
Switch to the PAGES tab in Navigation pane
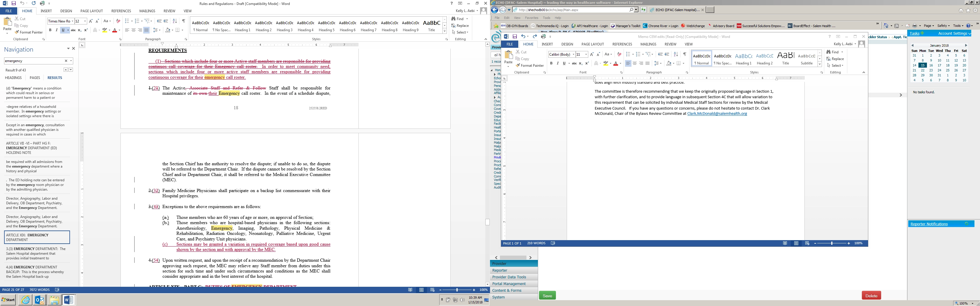[x=35, y=78]
